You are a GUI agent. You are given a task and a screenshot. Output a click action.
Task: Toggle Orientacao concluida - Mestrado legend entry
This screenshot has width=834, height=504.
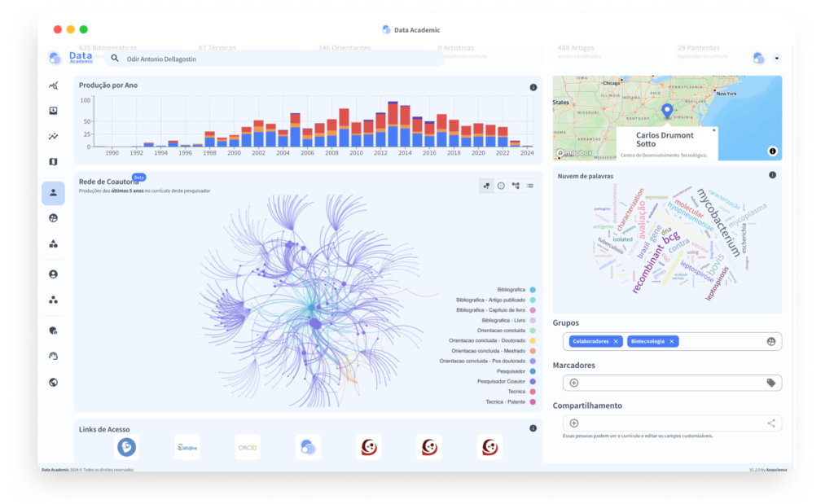(493, 351)
